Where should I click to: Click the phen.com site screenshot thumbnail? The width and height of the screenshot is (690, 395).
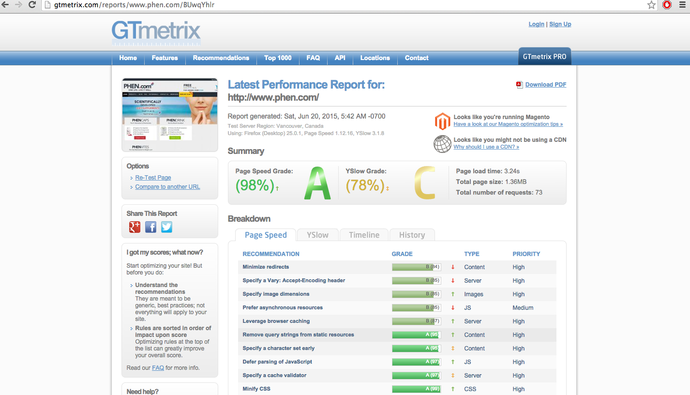pos(170,115)
